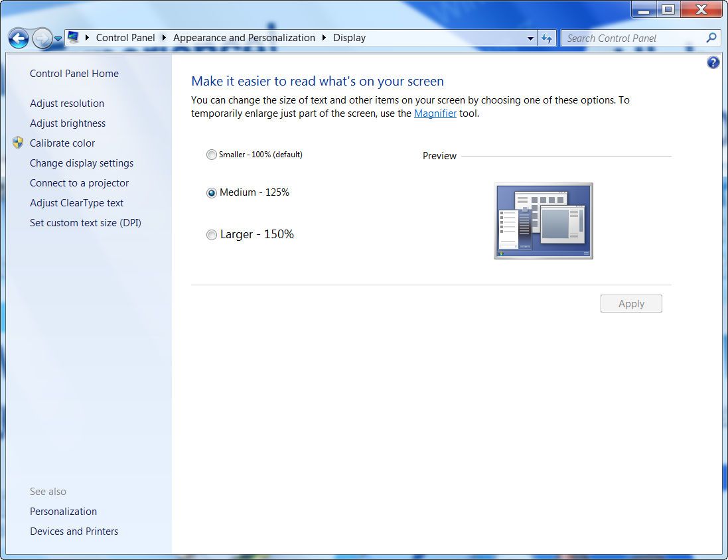This screenshot has height=560, width=728.
Task: Click the shield icon next to Calibrate color
Action: [x=18, y=143]
